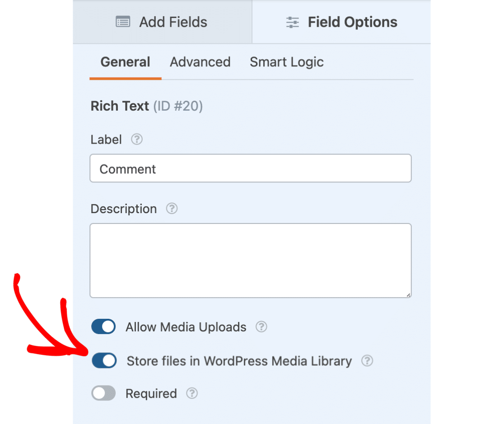
Task: Select the General tab
Action: pos(125,62)
